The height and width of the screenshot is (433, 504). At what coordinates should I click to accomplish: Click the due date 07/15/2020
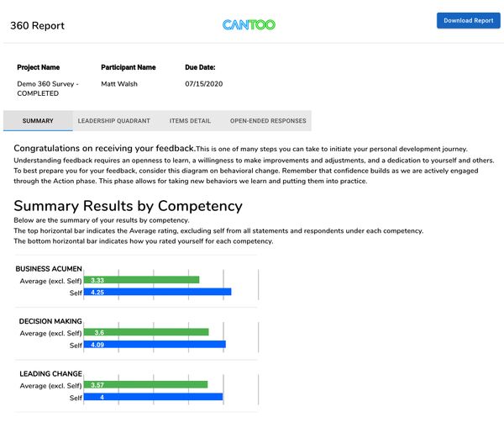pos(203,84)
